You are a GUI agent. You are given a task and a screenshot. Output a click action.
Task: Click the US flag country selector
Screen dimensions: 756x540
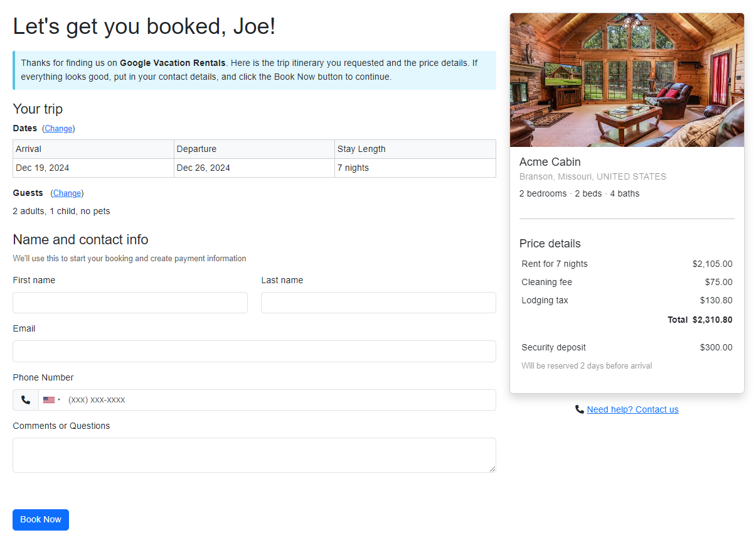tap(49, 400)
